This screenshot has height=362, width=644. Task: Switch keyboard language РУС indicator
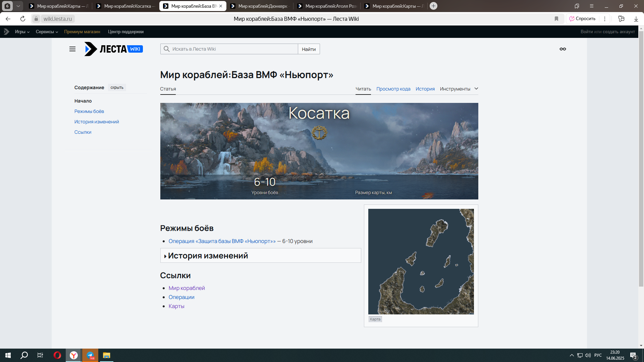[x=598, y=355]
